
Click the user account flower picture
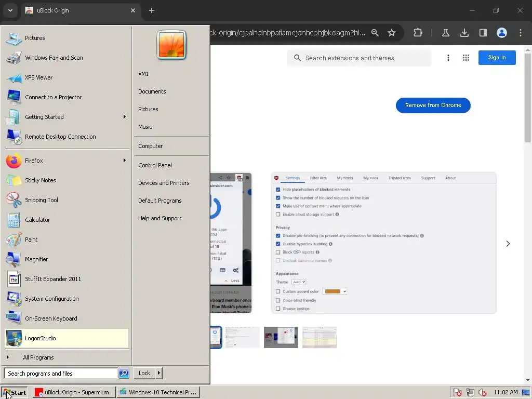[x=171, y=45]
